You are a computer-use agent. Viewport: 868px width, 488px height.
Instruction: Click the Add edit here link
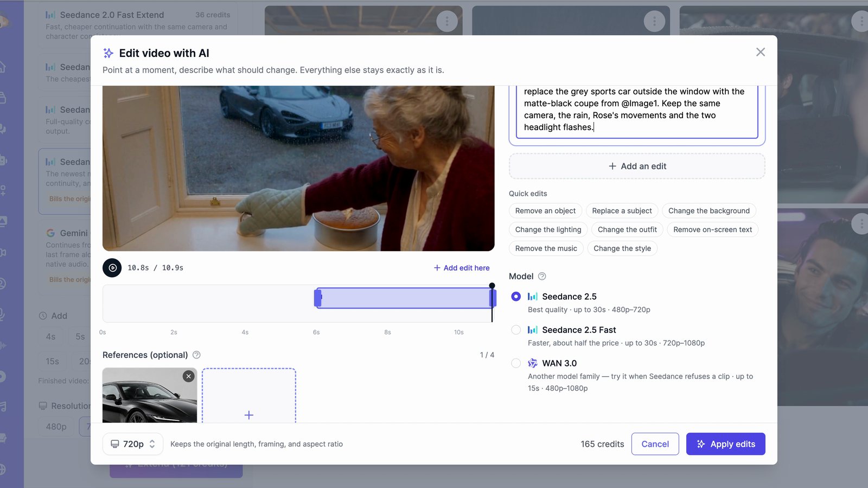pos(462,268)
